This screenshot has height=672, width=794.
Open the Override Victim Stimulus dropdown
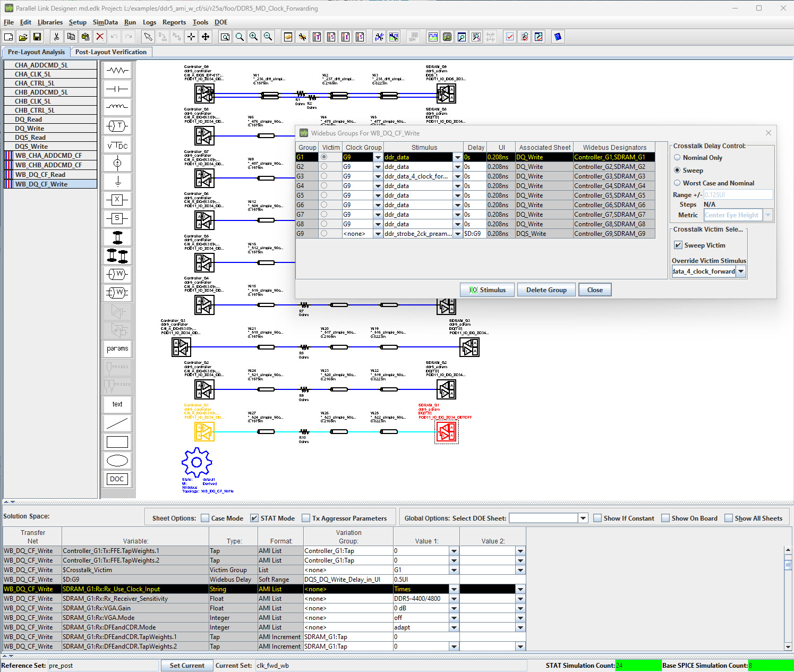point(741,271)
